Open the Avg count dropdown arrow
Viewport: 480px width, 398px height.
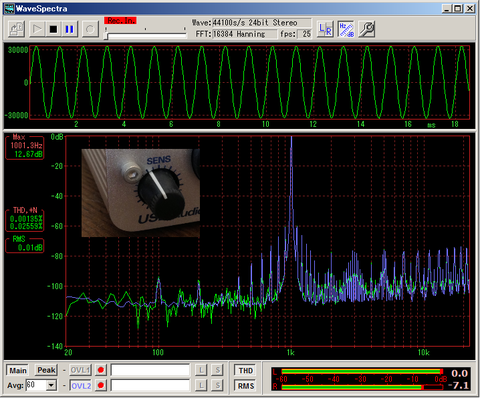point(51,386)
